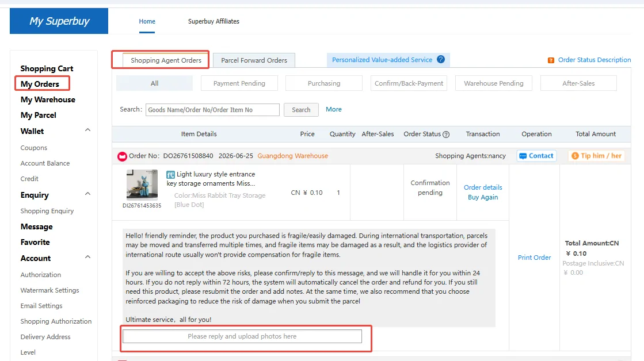Open Message in sidebar

pyautogui.click(x=37, y=227)
